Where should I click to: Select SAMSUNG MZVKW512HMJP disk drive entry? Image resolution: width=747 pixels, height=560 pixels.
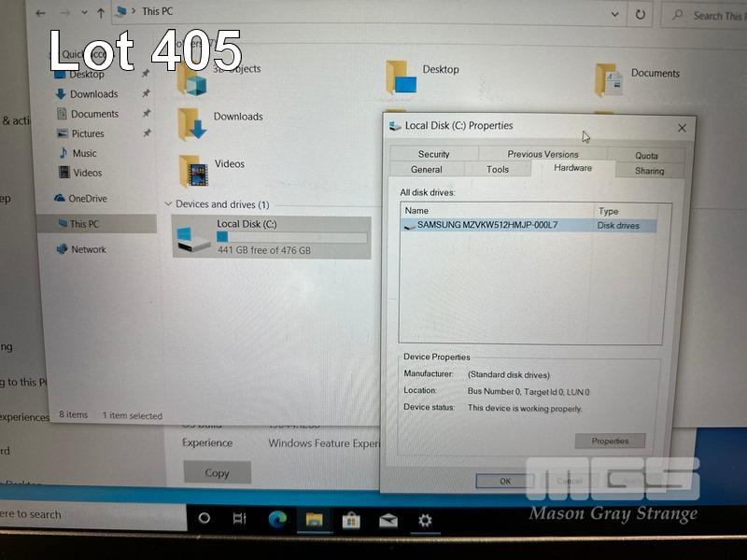(x=486, y=225)
